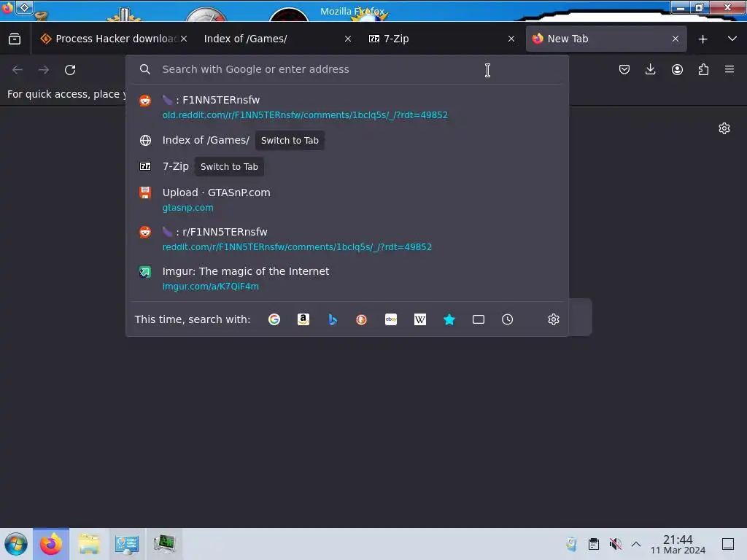Search in open Tabs icon
The width and height of the screenshot is (747, 560).
click(x=479, y=319)
